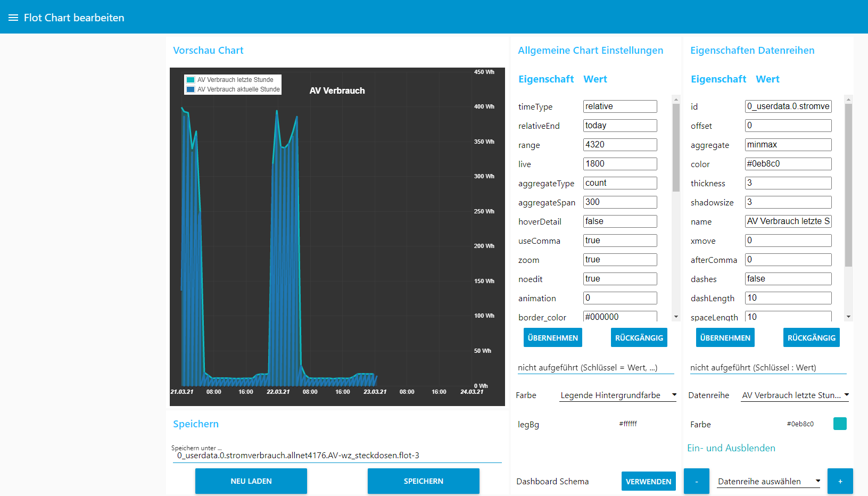This screenshot has height=496, width=868.
Task: Click the nicht aufgeführt (Schlüssel = Wert, ...) field
Action: point(596,368)
